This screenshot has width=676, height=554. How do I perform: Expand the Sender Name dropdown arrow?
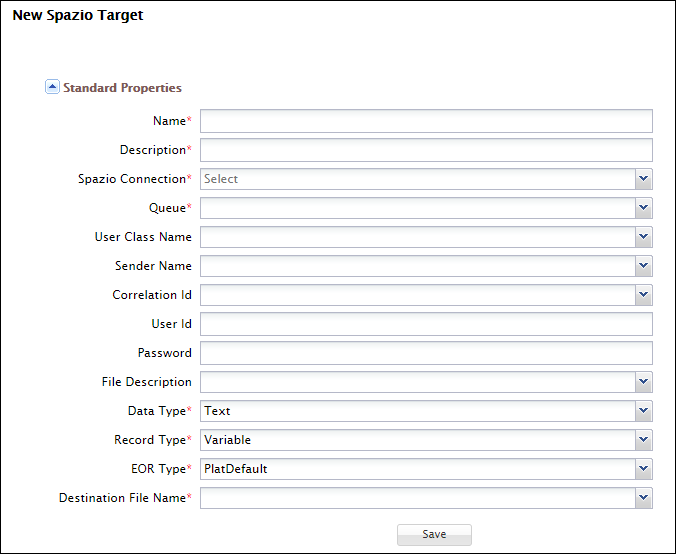[x=643, y=266]
